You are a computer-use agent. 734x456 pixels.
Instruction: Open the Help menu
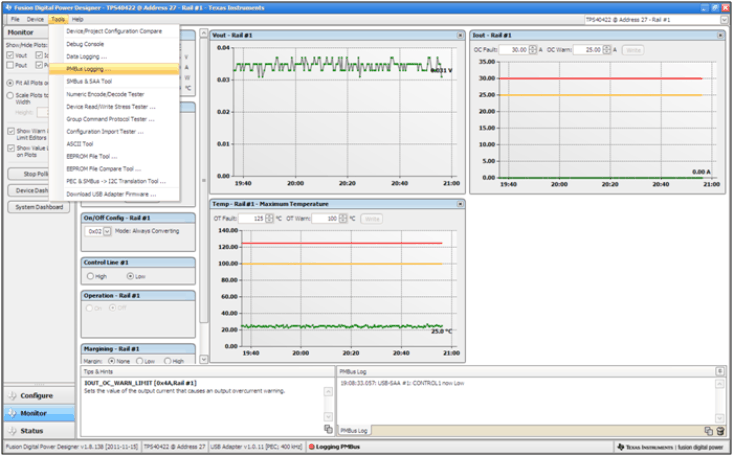(78, 19)
